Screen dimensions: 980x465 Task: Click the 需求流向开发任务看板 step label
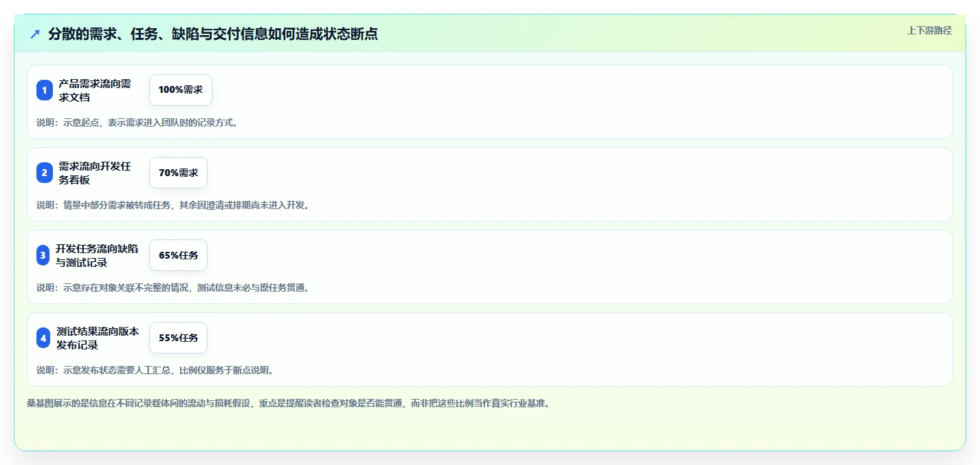click(95, 173)
